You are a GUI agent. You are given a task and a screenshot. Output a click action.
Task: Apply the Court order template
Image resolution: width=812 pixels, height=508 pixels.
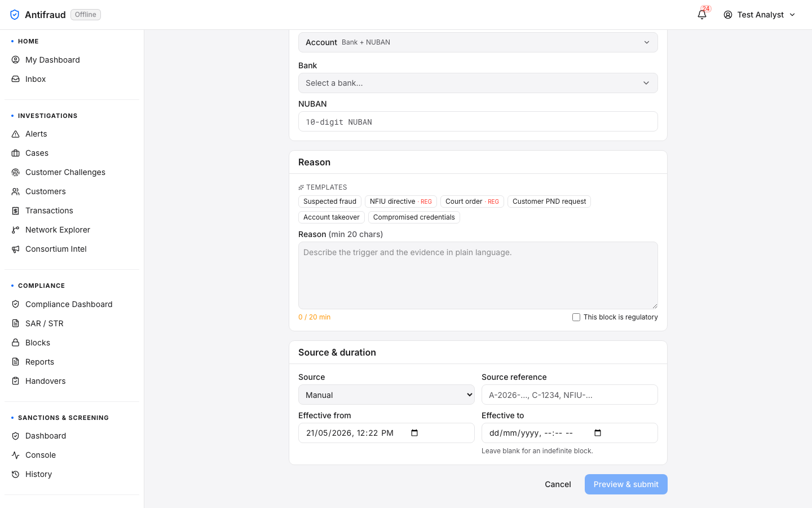click(x=472, y=202)
